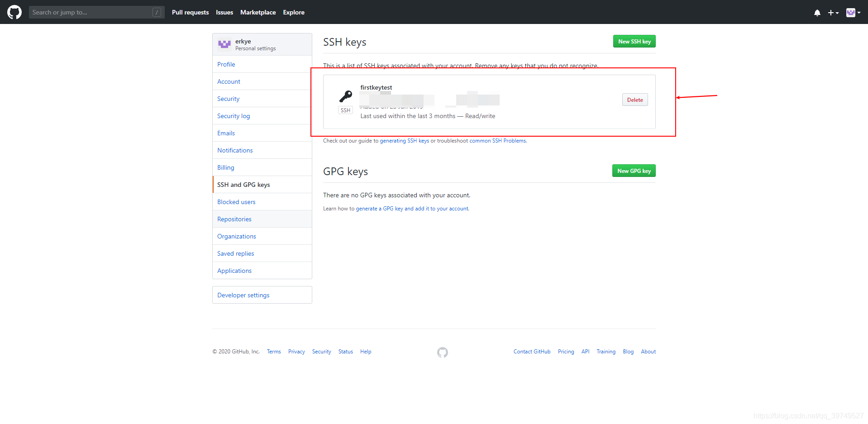Click erkye username in sidebar header
The width and height of the screenshot is (868, 424).
click(x=243, y=41)
